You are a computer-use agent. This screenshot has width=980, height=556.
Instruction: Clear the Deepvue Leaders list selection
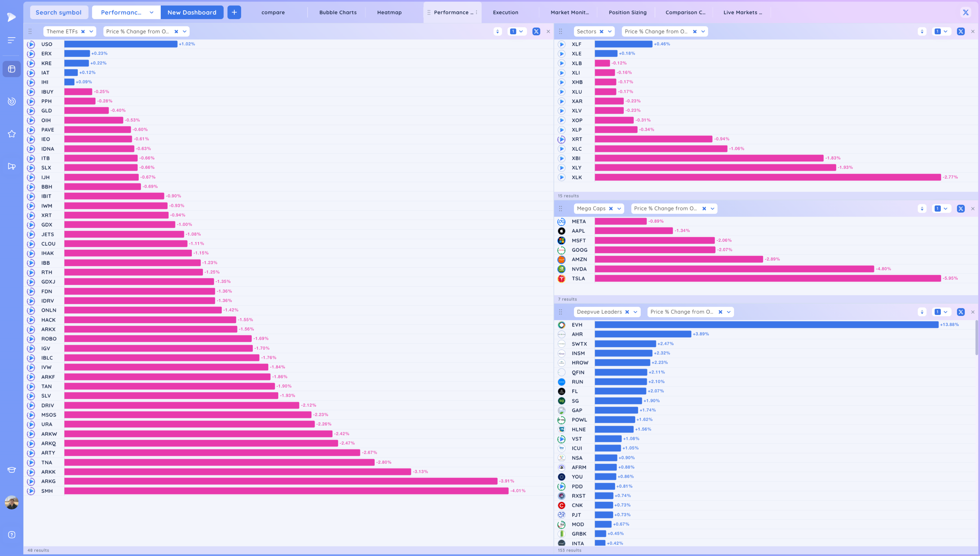point(627,312)
